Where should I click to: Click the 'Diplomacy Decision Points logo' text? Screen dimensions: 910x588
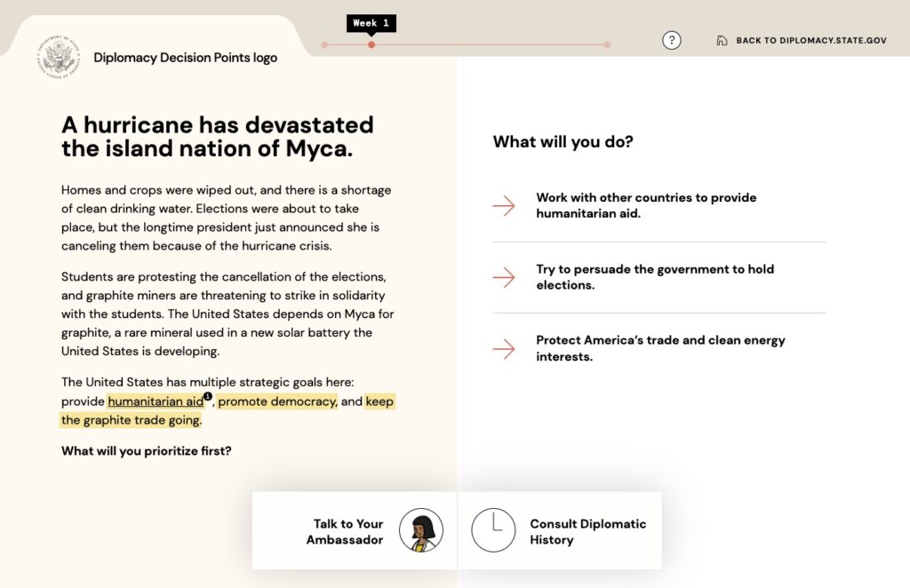coord(185,58)
